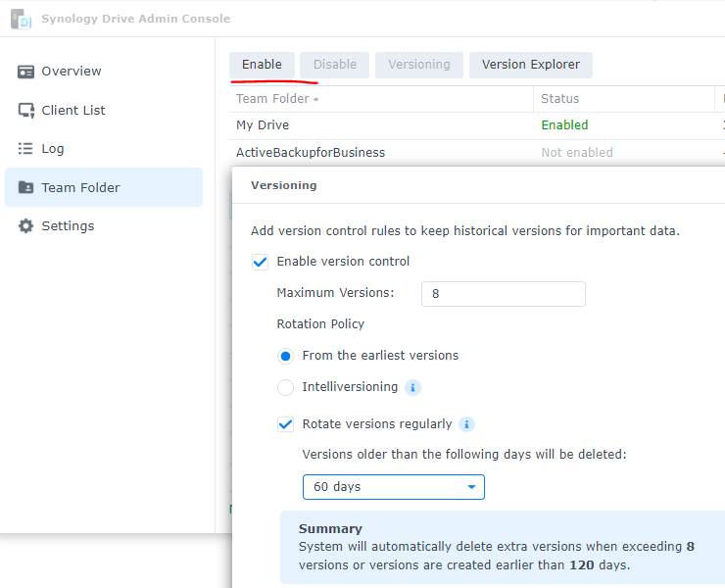Open Settings in the sidebar

pyautogui.click(x=104, y=225)
